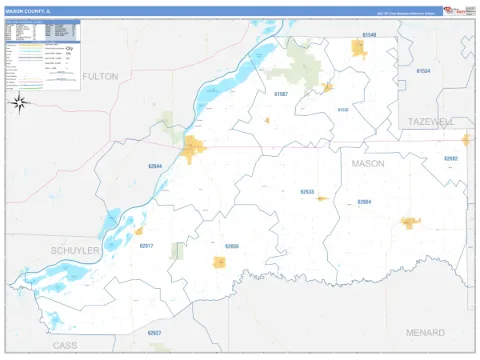Select ZIP code label 62617
Screen dimensions: 480x360
[147, 246]
